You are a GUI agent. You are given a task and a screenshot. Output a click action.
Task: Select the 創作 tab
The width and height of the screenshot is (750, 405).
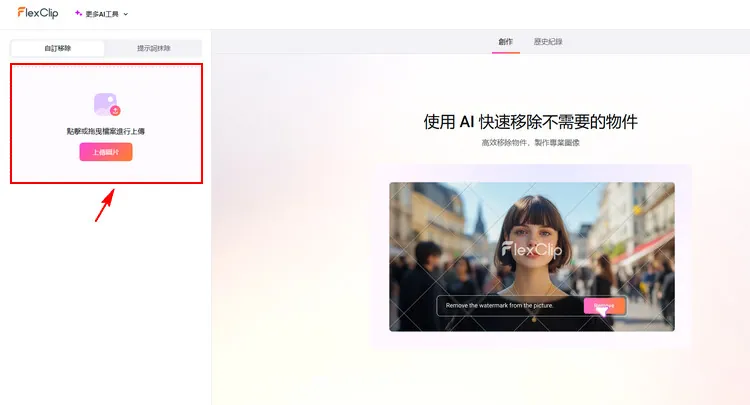pyautogui.click(x=506, y=42)
